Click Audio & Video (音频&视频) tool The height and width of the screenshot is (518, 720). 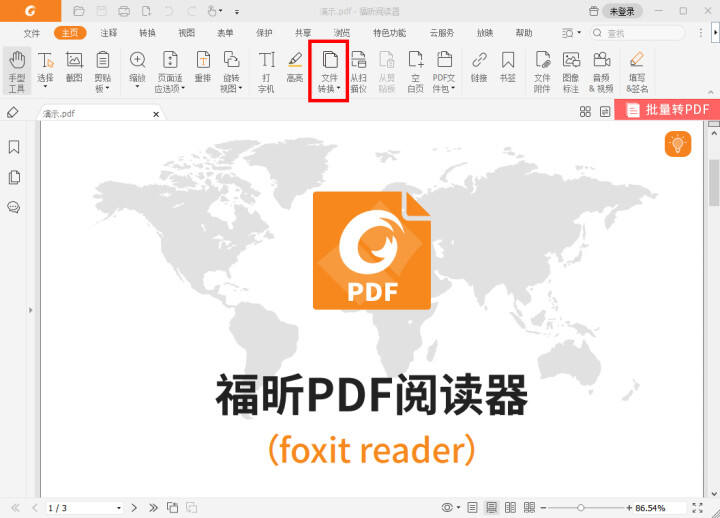(x=601, y=71)
